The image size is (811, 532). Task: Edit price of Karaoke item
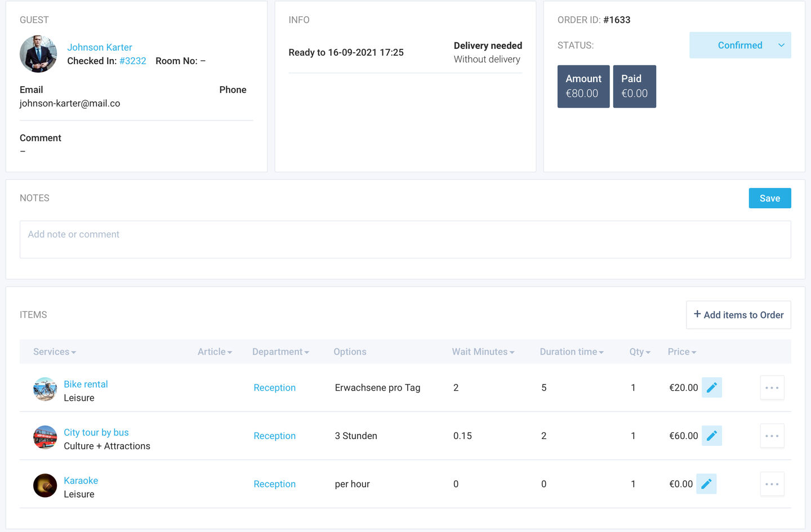pos(706,484)
